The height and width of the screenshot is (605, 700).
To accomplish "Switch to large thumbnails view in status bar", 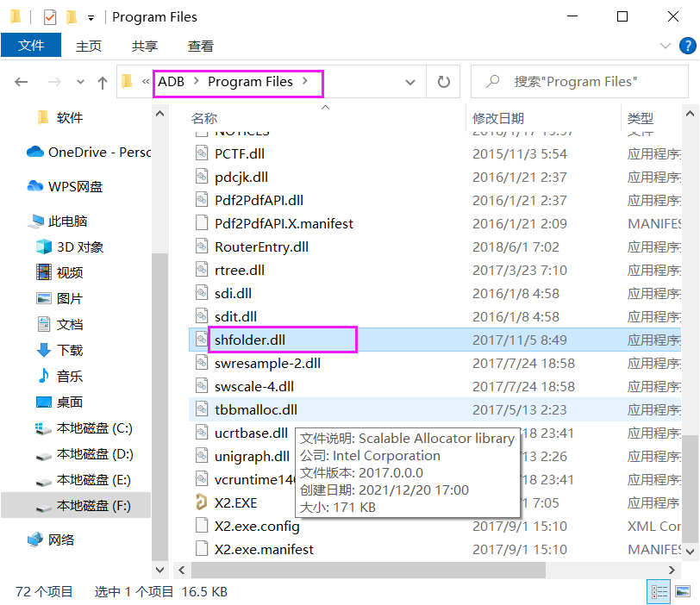I will coord(680,591).
